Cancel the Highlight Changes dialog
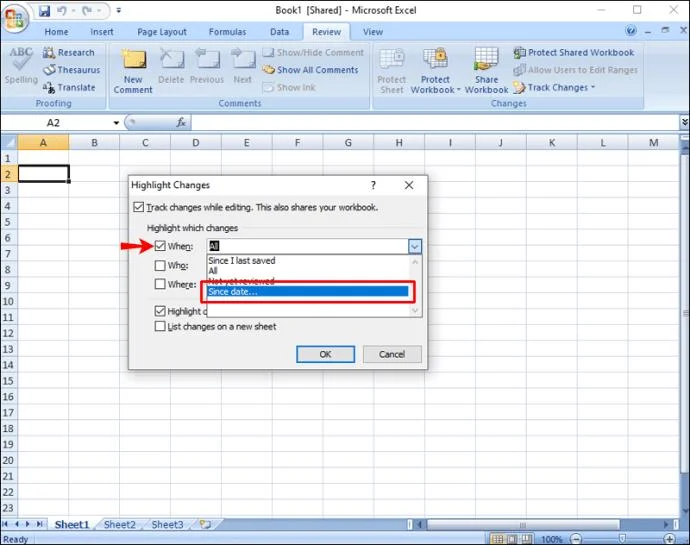Image resolution: width=690 pixels, height=545 pixels. click(392, 354)
